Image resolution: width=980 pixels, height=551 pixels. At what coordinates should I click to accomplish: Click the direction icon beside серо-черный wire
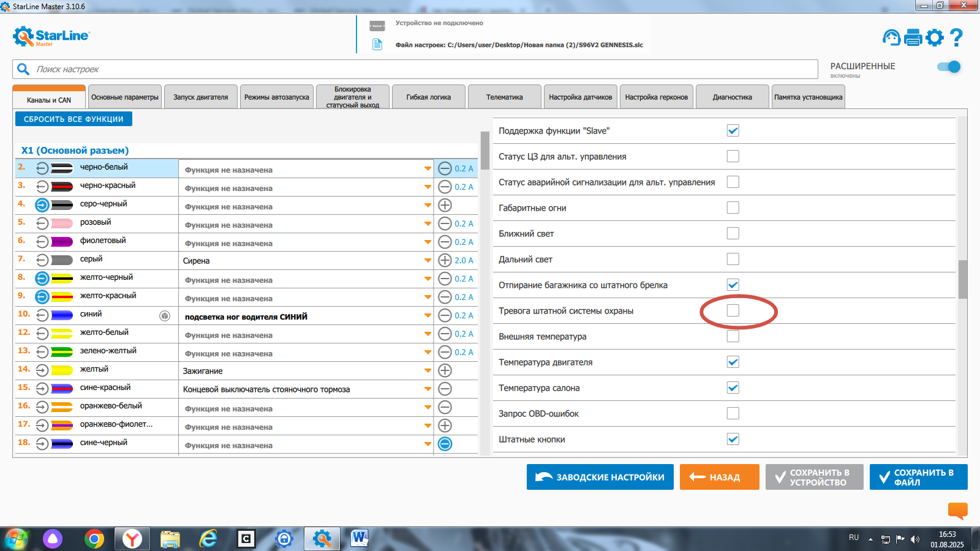click(42, 204)
